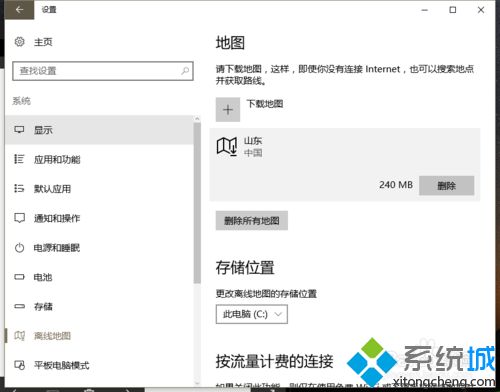This screenshot has width=500, height=392.
Task: Select the Offline maps icon
Action: [x=19, y=336]
